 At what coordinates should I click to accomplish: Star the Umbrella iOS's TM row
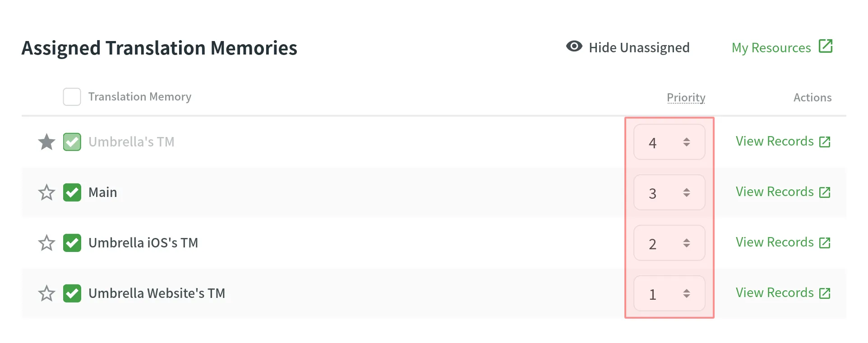coord(46,243)
